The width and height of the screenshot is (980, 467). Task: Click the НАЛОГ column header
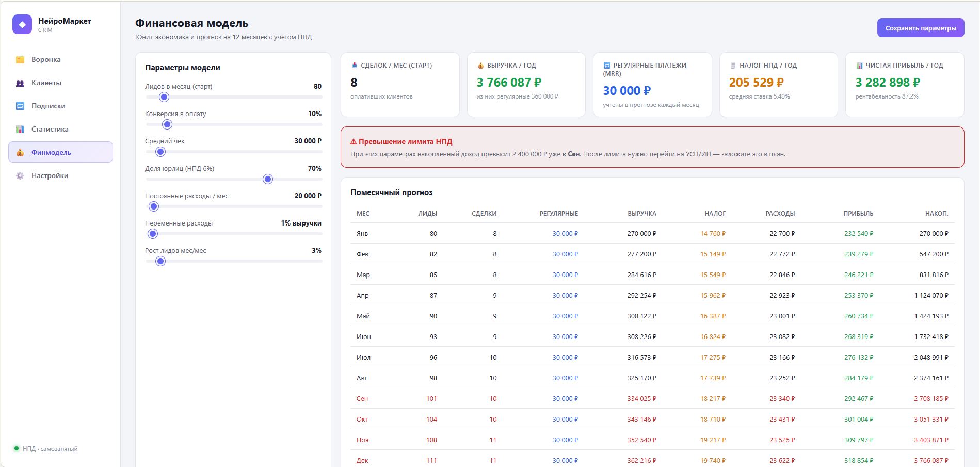pyautogui.click(x=715, y=213)
